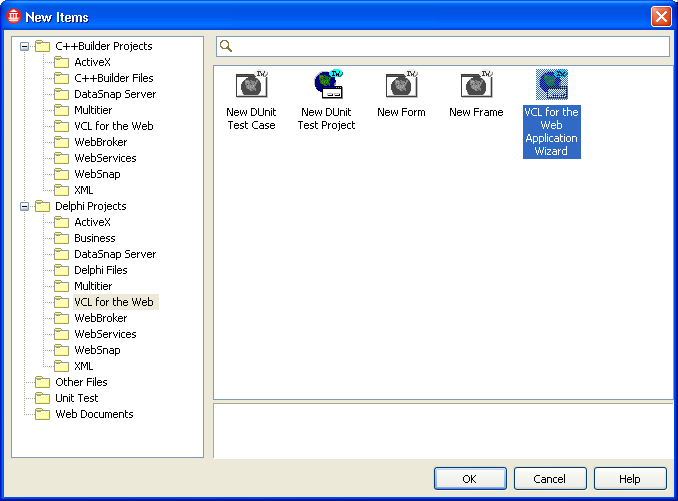Screen dimensions: 678x501
Task: Select C++Builder Files category
Action: 114,78
